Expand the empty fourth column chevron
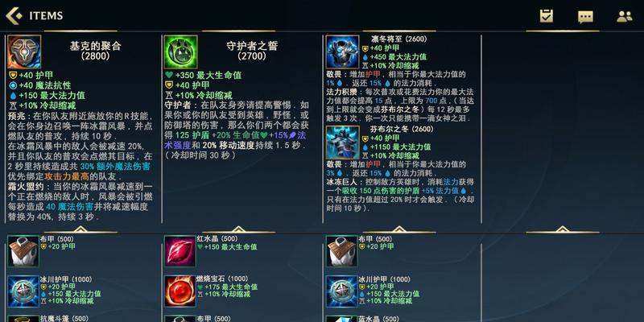The height and width of the screenshot is (322, 644). [x=562, y=229]
